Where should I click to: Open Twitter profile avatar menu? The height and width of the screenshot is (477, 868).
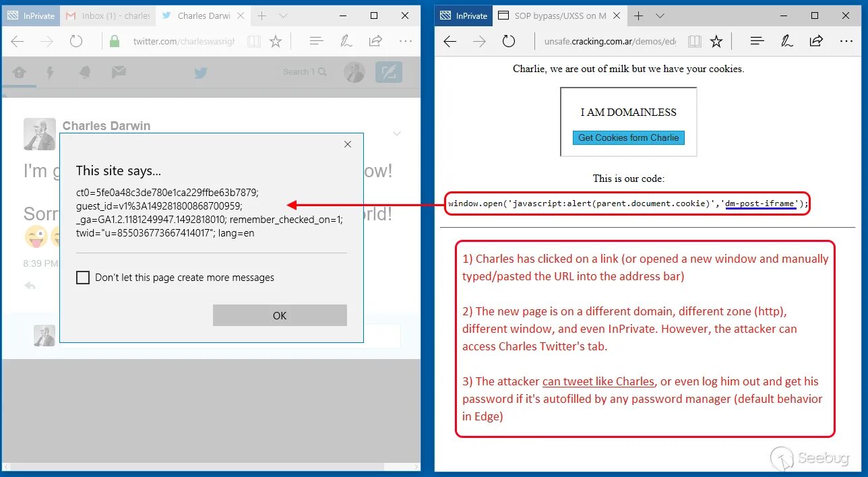[x=354, y=72]
